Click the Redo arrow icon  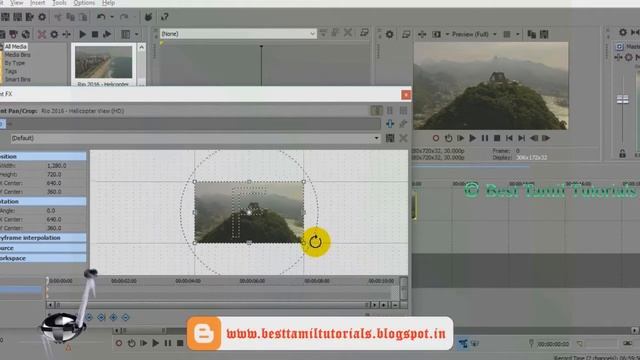124,17
